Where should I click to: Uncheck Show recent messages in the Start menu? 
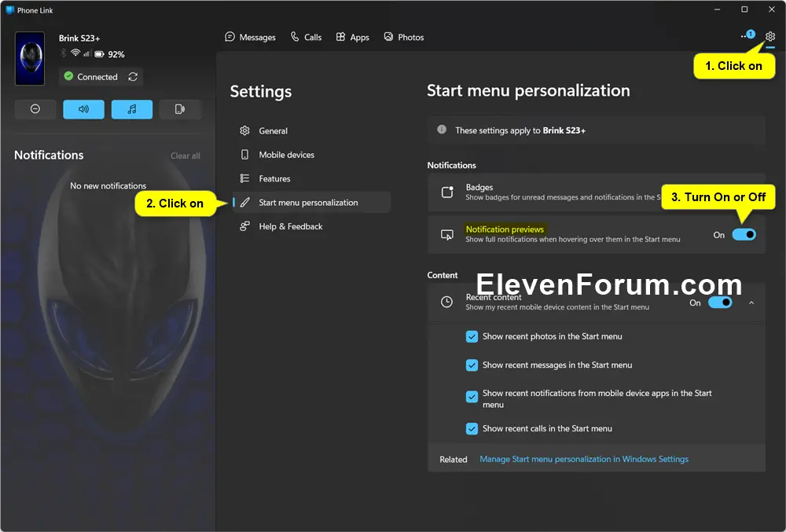point(472,365)
